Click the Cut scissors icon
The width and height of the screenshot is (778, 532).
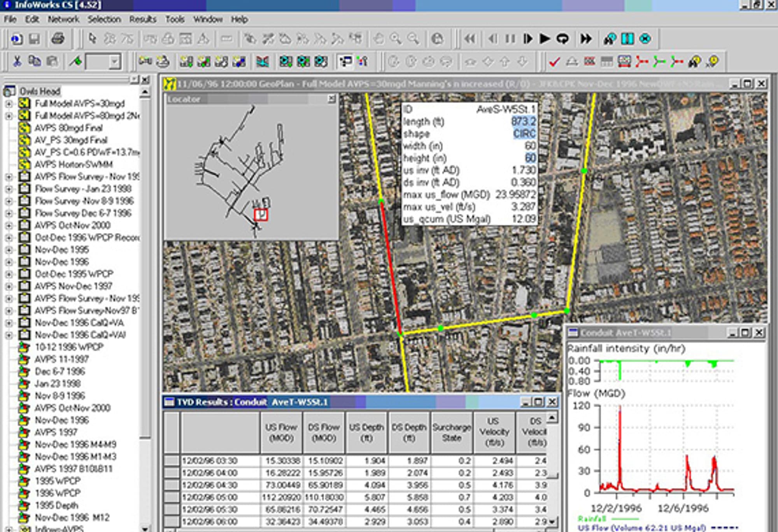coord(17,61)
